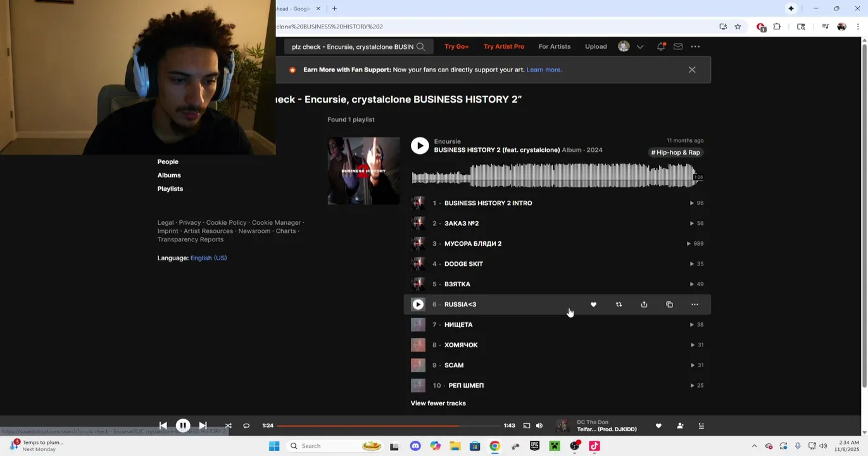Image resolution: width=868 pixels, height=456 pixels.
Task: Click the search magnifier icon in SoundCloud
Action: [420, 46]
